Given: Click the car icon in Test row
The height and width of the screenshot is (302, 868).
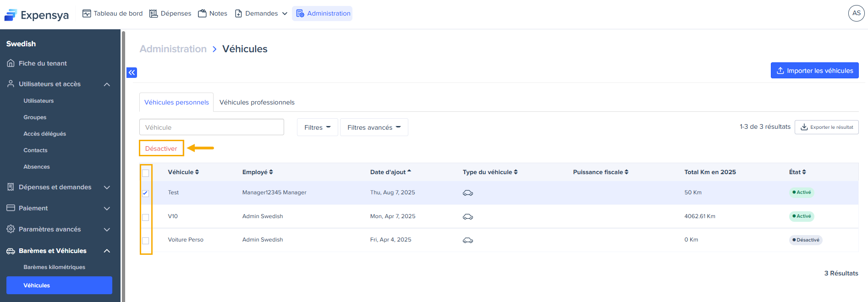Looking at the screenshot, I should (467, 193).
